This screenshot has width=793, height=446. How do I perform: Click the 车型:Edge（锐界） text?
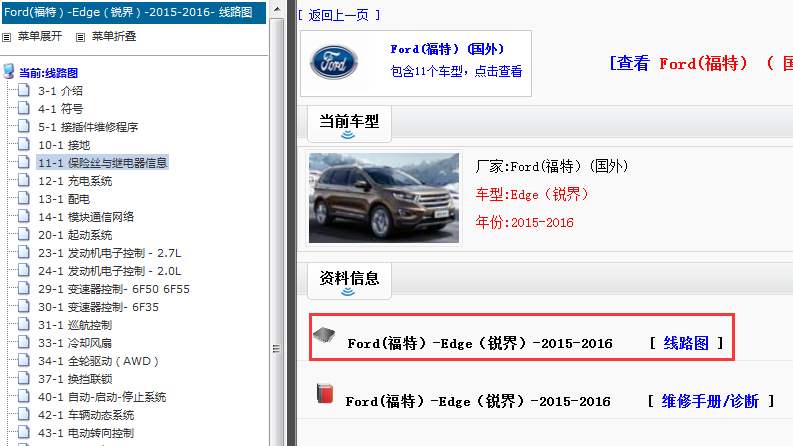click(532, 194)
